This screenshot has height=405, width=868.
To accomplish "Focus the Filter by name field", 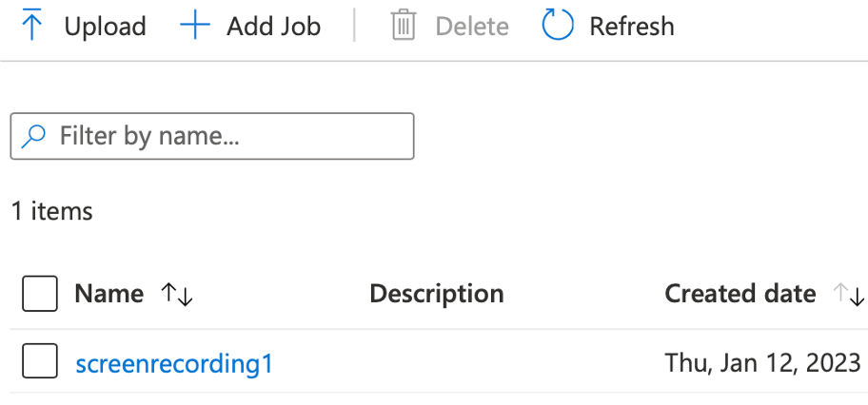I will tap(212, 136).
